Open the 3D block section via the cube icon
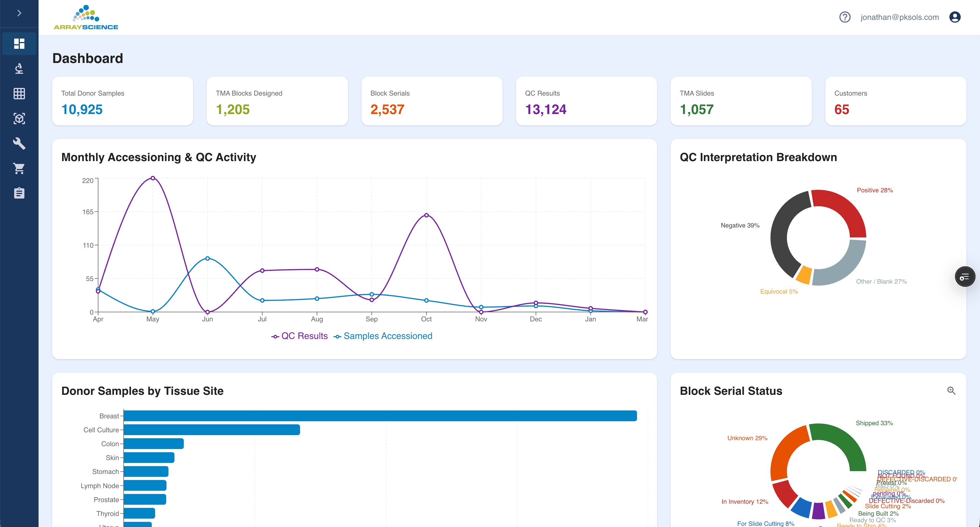Viewport: 980px width, 527px height. 19,119
